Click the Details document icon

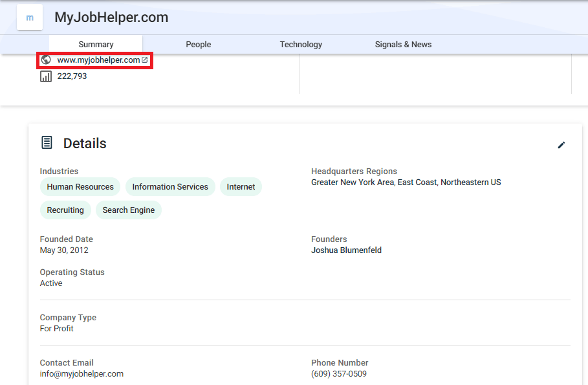coord(47,142)
